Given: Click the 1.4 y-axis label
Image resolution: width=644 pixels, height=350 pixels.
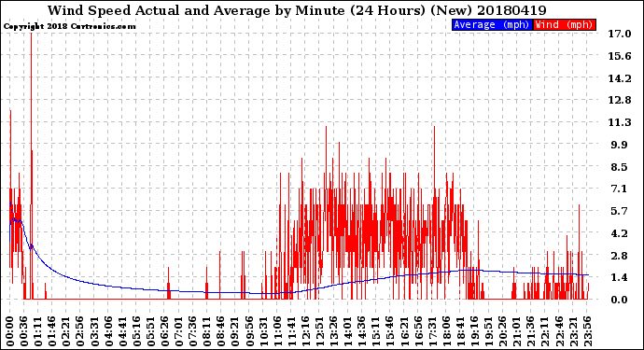Looking at the screenshot, I should pos(620,277).
